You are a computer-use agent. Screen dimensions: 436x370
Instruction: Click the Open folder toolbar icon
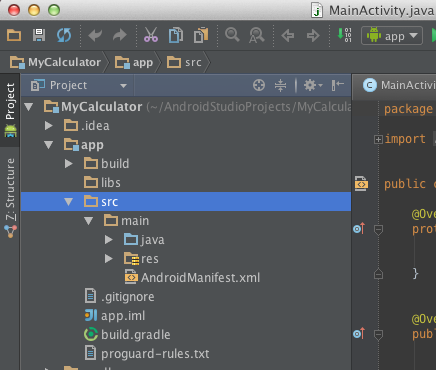14,35
